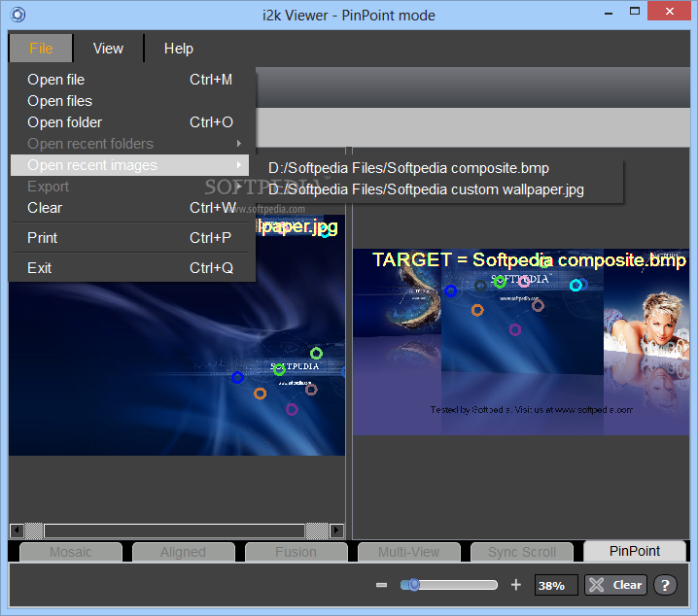Expand Open recent folders submenu

(x=129, y=144)
